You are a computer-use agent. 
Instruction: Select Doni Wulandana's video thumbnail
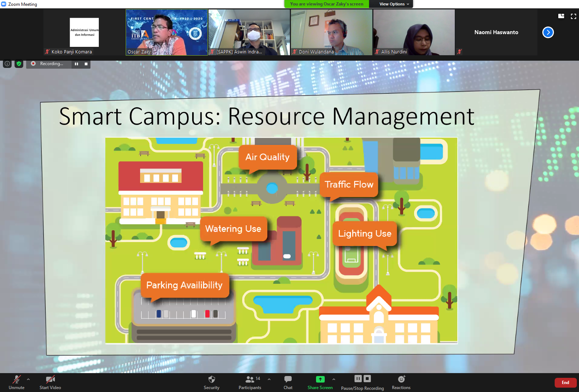(331, 32)
